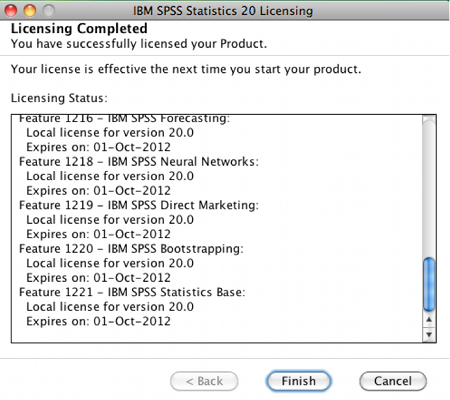Click the expiry date under Direct Marketing
This screenshot has height=400, width=450.
(98, 234)
